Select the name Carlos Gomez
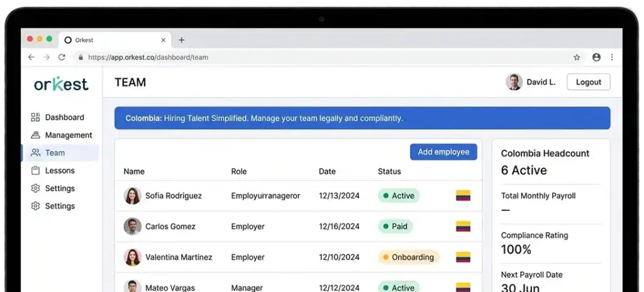 pos(170,226)
